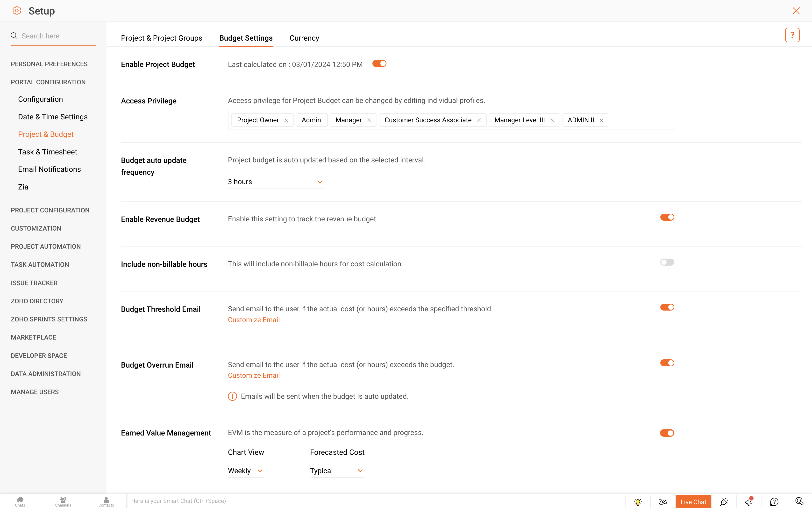Open the Zia assistant icon in bottom bar
This screenshot has width=812, height=508.
click(663, 502)
